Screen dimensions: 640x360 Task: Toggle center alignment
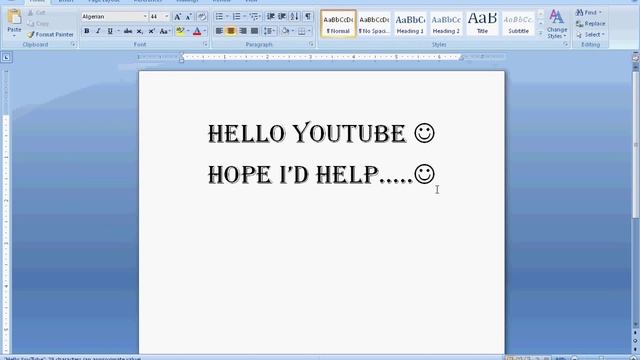click(231, 31)
